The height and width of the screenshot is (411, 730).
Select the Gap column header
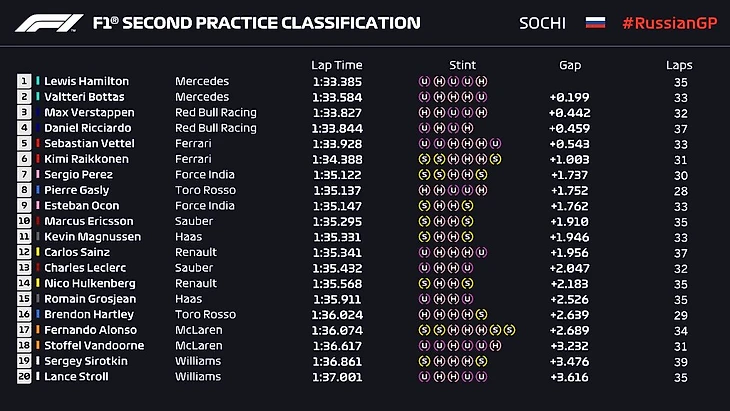click(570, 65)
